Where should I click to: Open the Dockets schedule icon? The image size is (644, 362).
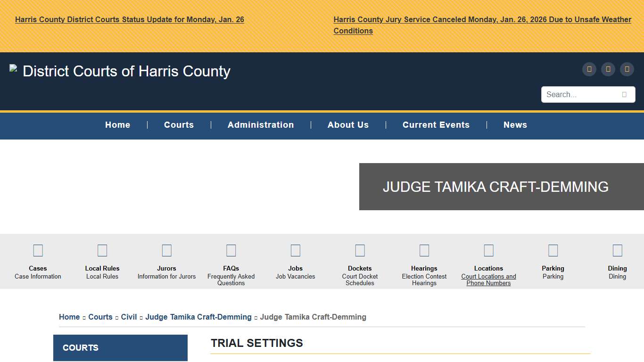[360, 250]
